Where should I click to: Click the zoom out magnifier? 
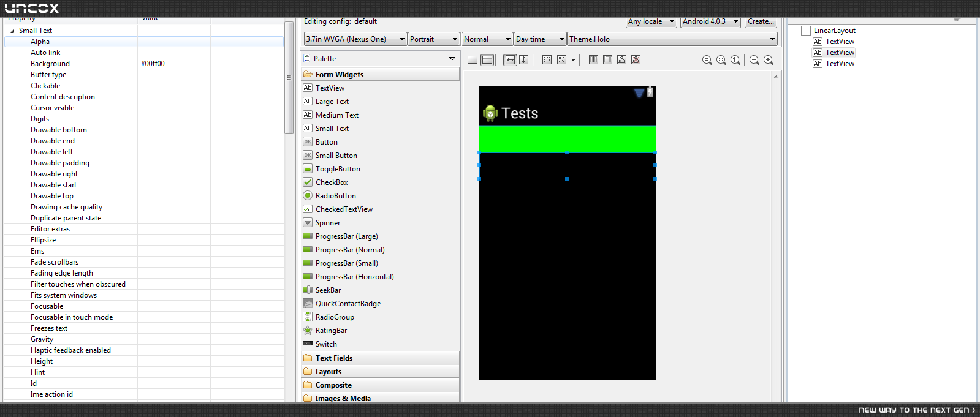pyautogui.click(x=754, y=60)
